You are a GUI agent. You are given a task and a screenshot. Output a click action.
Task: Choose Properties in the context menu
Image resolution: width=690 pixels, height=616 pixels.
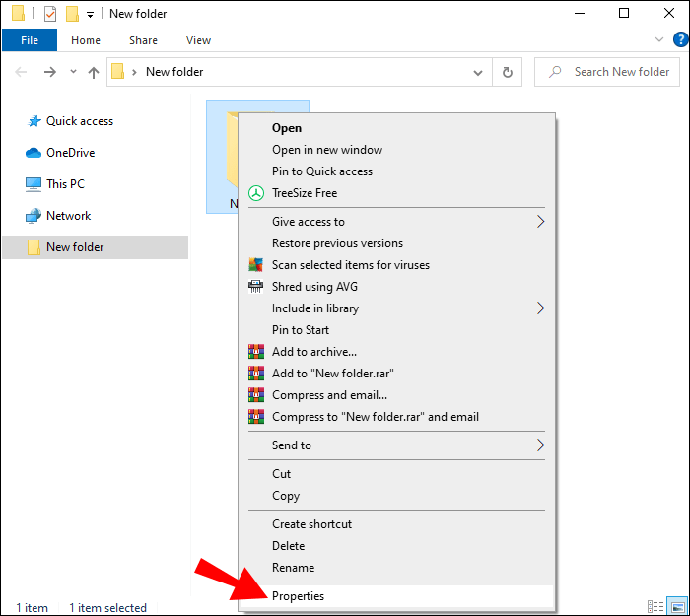pyautogui.click(x=396, y=596)
